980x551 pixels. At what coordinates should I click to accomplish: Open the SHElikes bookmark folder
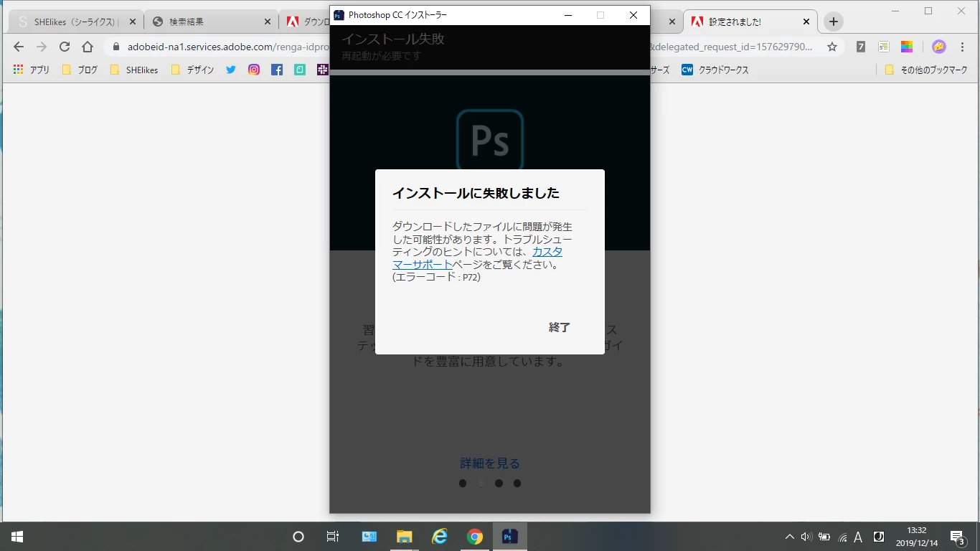(x=134, y=70)
